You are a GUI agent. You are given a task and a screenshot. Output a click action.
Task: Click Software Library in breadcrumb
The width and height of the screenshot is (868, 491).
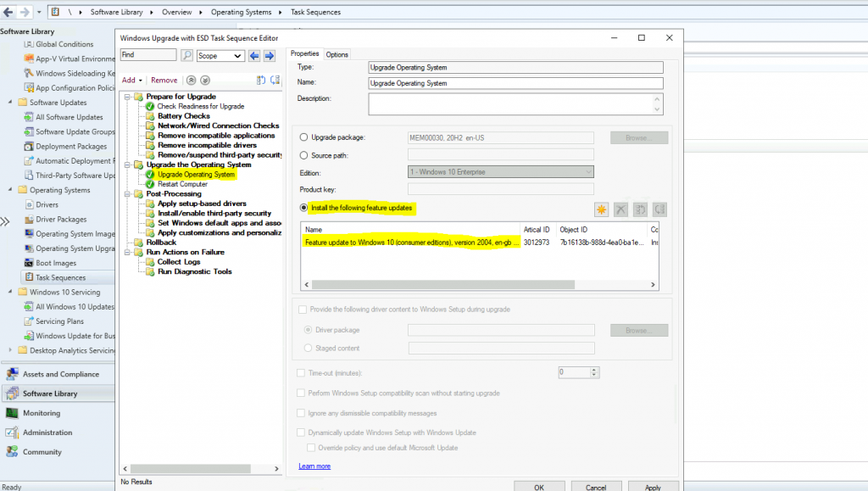pos(116,12)
